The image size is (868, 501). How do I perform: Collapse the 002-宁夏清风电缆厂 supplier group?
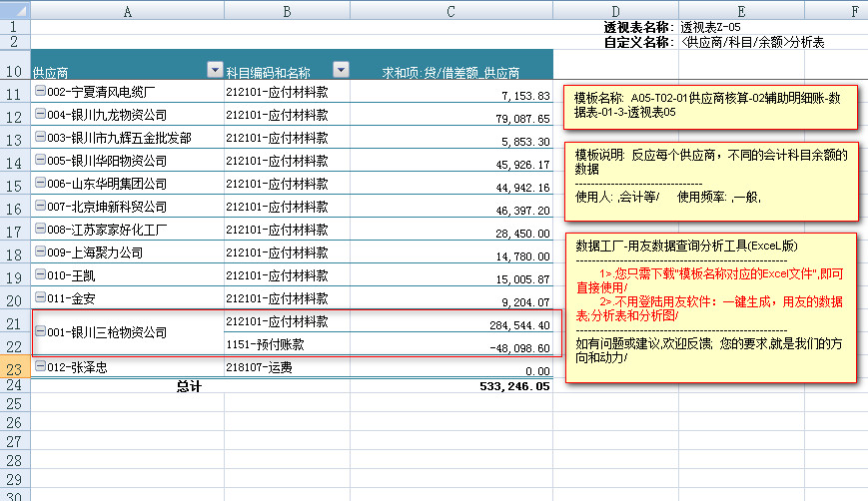(40, 93)
